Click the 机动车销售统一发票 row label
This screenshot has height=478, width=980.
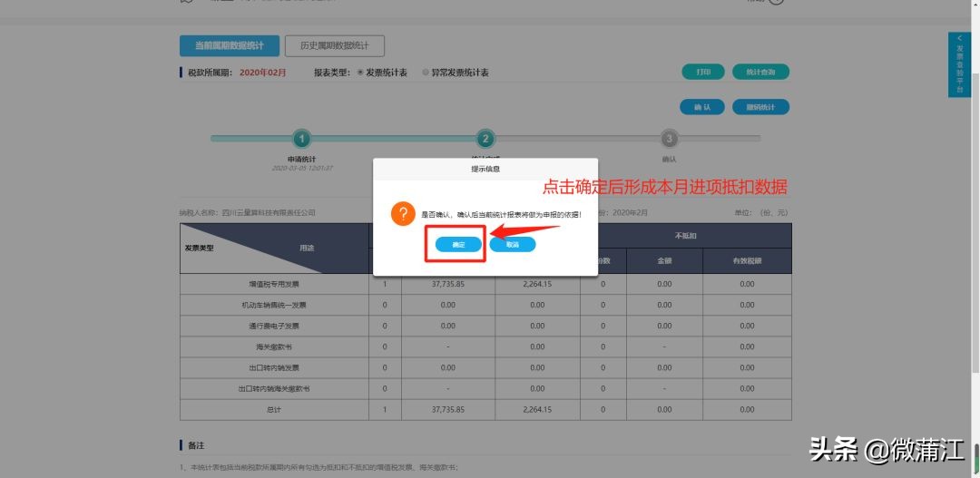pyautogui.click(x=274, y=305)
